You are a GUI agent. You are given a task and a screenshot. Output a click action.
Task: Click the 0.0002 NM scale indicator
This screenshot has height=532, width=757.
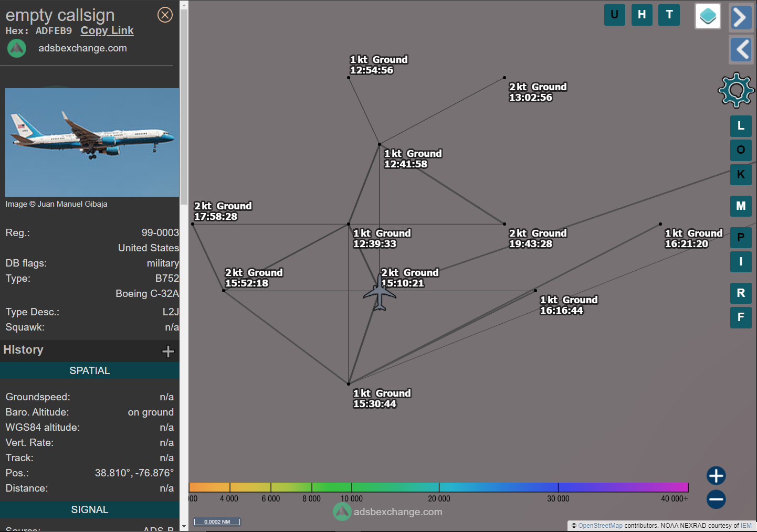point(217,522)
